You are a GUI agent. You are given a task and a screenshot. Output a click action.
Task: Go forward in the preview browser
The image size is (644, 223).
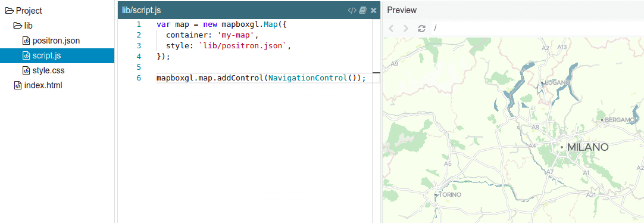[406, 28]
